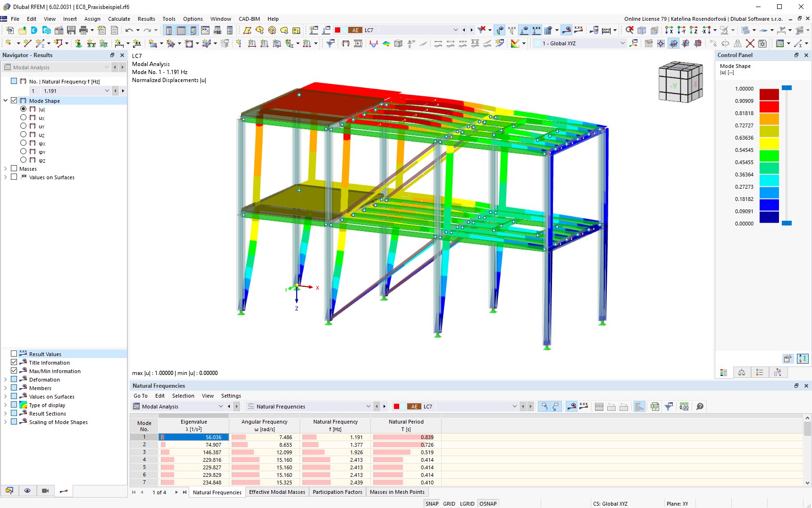The width and height of the screenshot is (812, 508).
Task: Click SNAP in the status bar
Action: pos(431,503)
